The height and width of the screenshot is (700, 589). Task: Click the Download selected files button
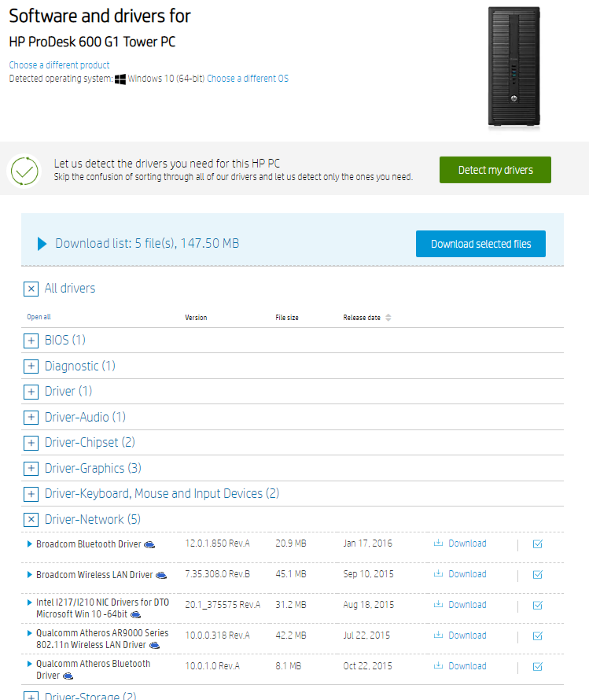[x=480, y=244]
